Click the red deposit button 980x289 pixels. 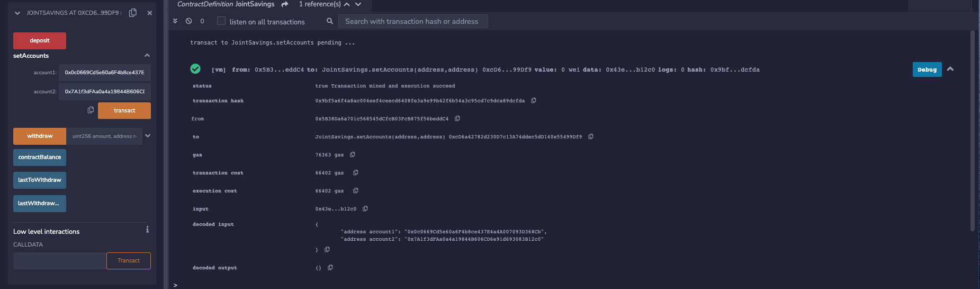coord(40,41)
